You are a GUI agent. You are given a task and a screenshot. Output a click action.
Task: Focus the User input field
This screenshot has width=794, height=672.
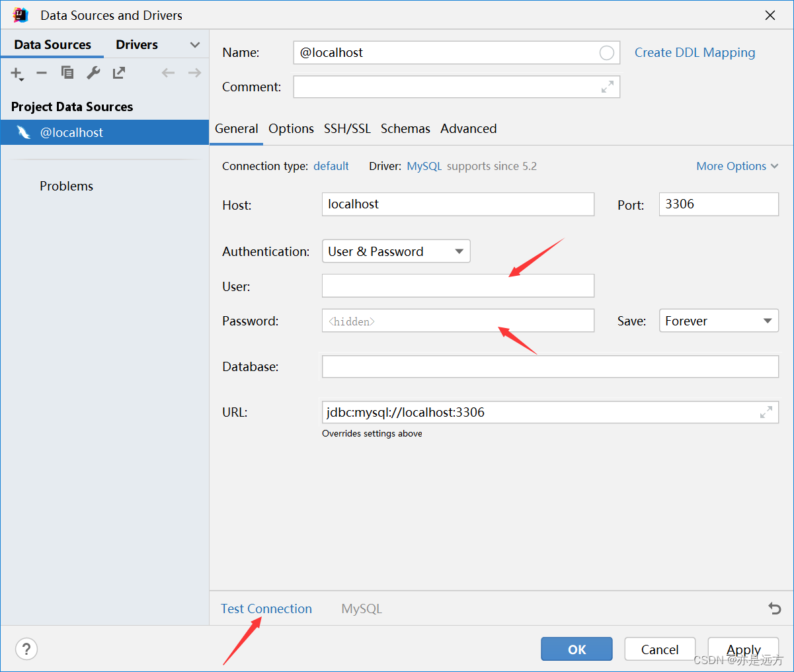(x=458, y=286)
